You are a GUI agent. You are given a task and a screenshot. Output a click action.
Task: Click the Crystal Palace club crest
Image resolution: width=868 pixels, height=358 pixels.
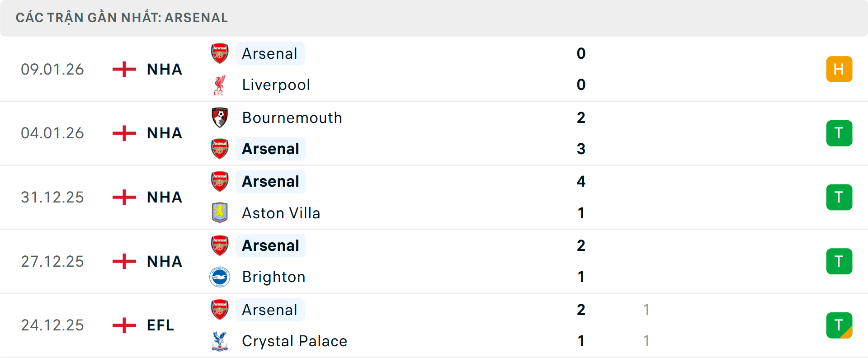220,341
